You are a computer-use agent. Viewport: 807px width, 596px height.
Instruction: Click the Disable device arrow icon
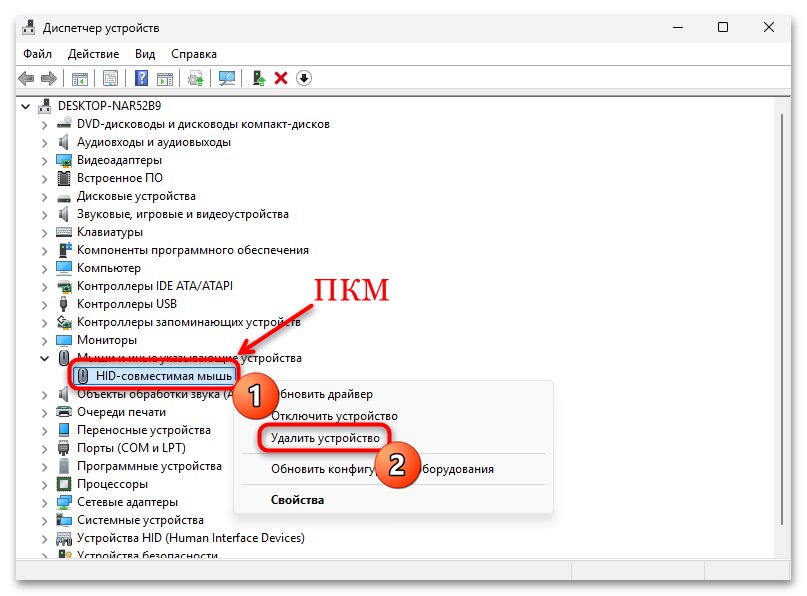tap(303, 78)
